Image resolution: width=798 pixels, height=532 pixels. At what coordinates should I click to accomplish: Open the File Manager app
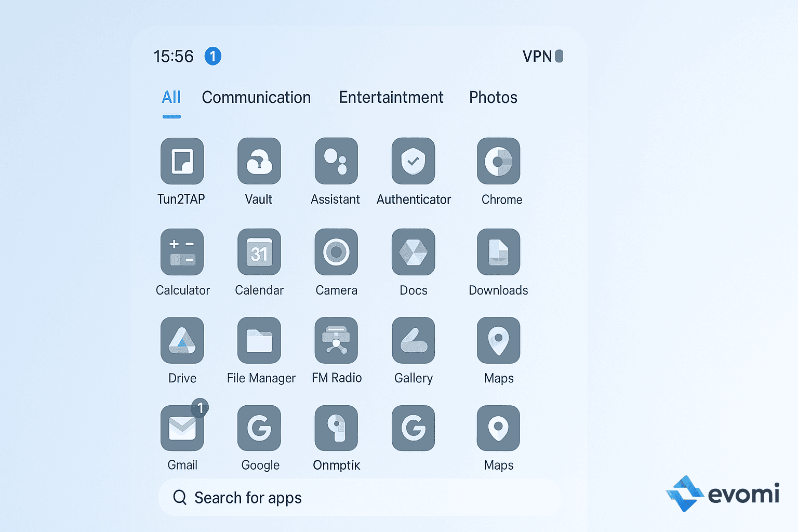pos(259,340)
